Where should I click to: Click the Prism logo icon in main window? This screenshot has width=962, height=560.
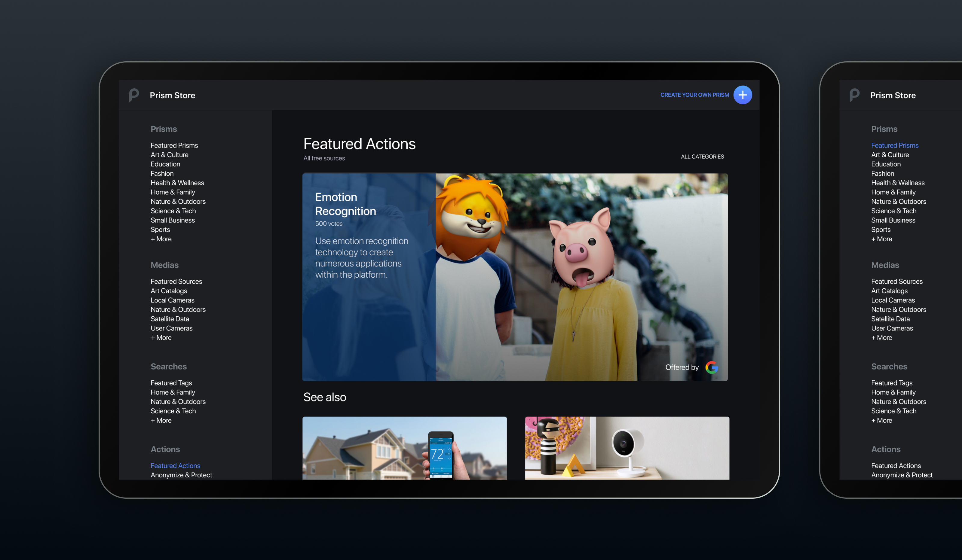[134, 95]
